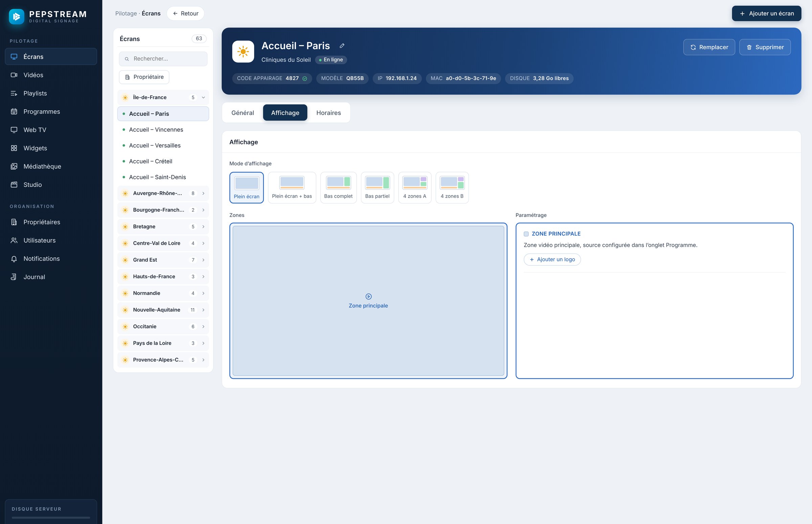The height and width of the screenshot is (524, 812).
Task: Click Ajouter un écran button
Action: coord(766,14)
